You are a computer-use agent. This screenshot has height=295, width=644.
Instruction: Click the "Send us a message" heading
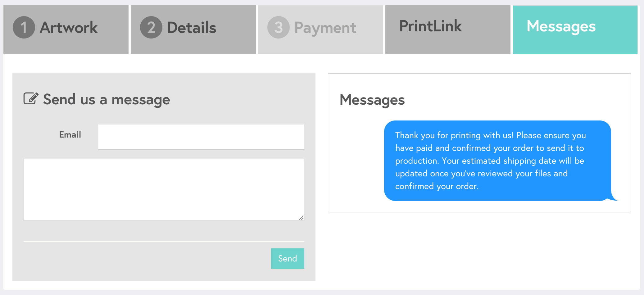point(107,100)
